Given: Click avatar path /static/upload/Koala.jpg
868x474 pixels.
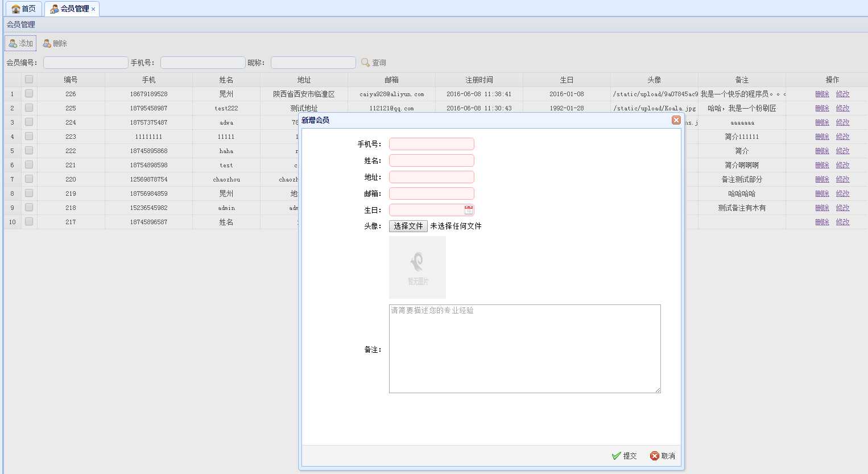Looking at the screenshot, I should (654, 108).
